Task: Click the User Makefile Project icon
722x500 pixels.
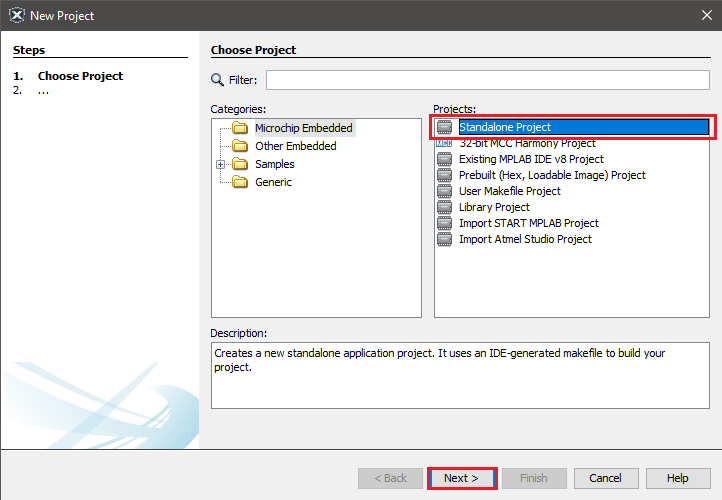Action: point(444,191)
